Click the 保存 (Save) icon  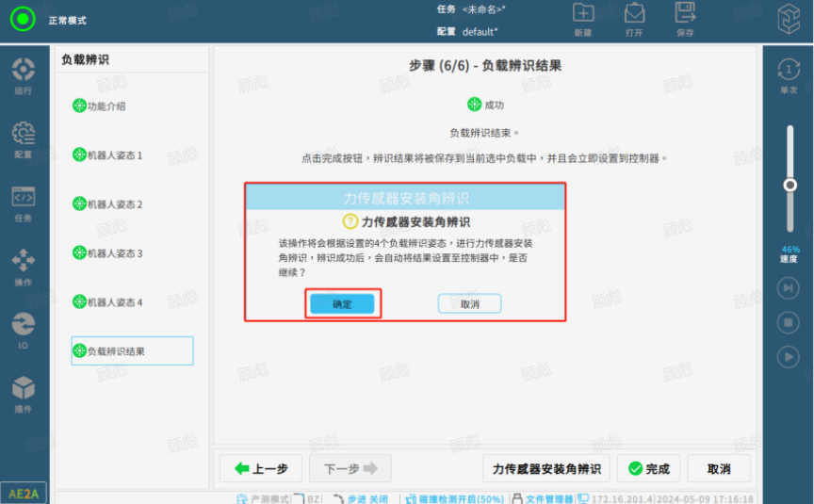coord(685,17)
